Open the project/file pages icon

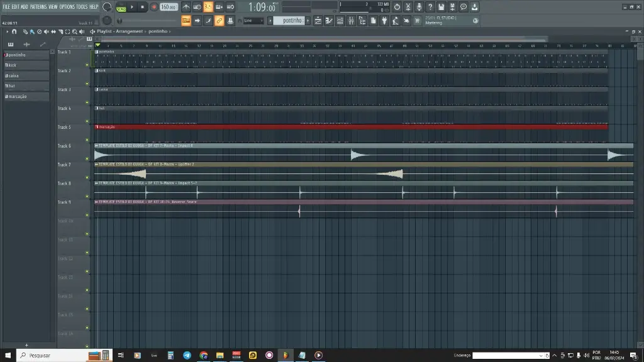[374, 21]
